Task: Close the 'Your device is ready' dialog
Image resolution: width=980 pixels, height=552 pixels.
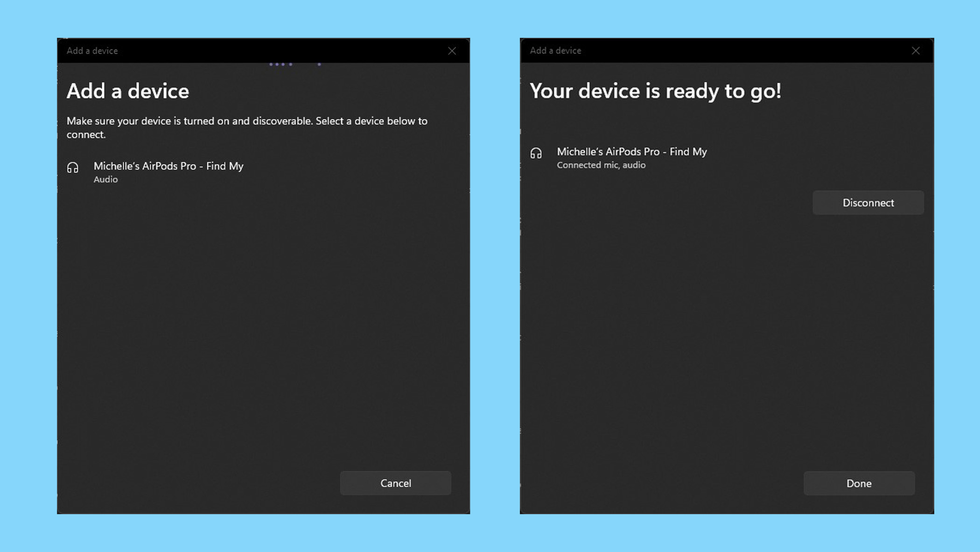Action: coord(916,50)
